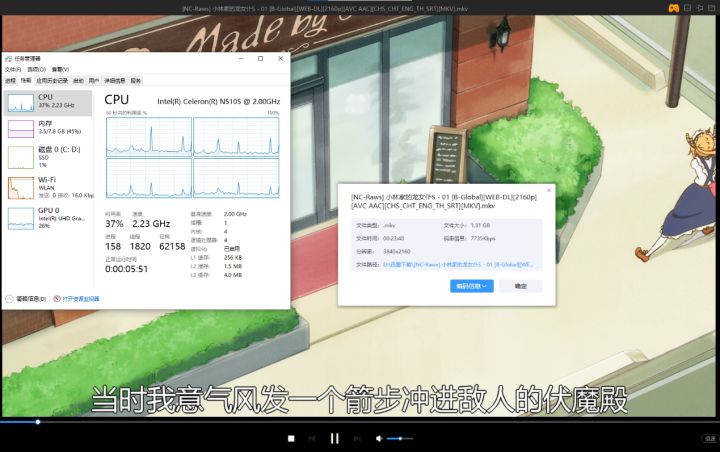Collapse Task Manager with 简略信息 button
This screenshot has height=452, width=720.
coord(26,299)
